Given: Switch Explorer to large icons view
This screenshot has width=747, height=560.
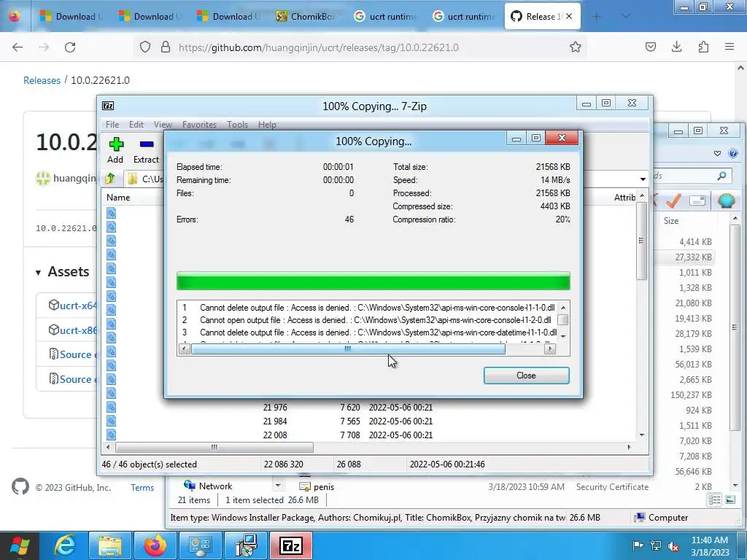Looking at the screenshot, I should click(x=729, y=499).
